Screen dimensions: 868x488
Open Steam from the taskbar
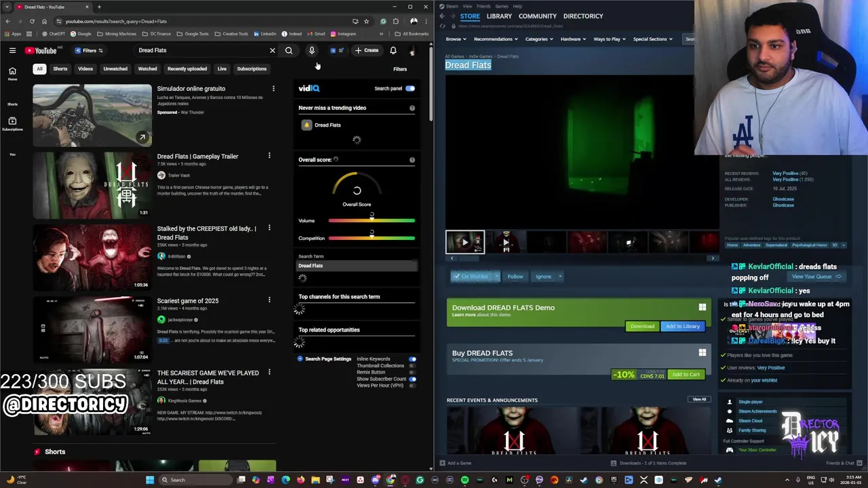[x=718, y=480]
